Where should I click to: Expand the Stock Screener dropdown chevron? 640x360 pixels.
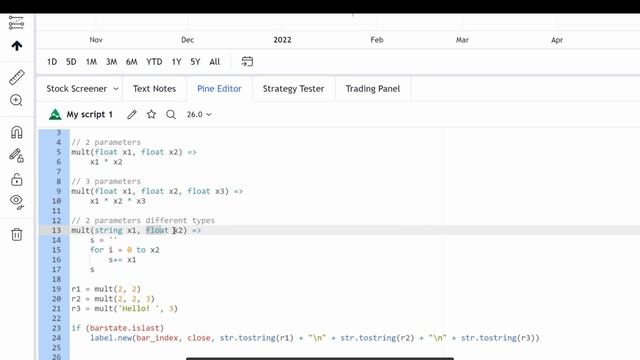pyautogui.click(x=116, y=89)
